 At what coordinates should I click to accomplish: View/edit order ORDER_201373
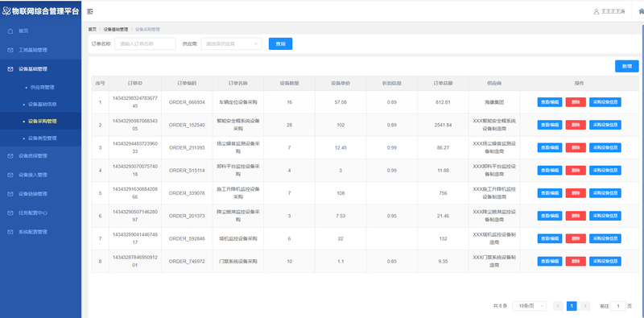550,216
